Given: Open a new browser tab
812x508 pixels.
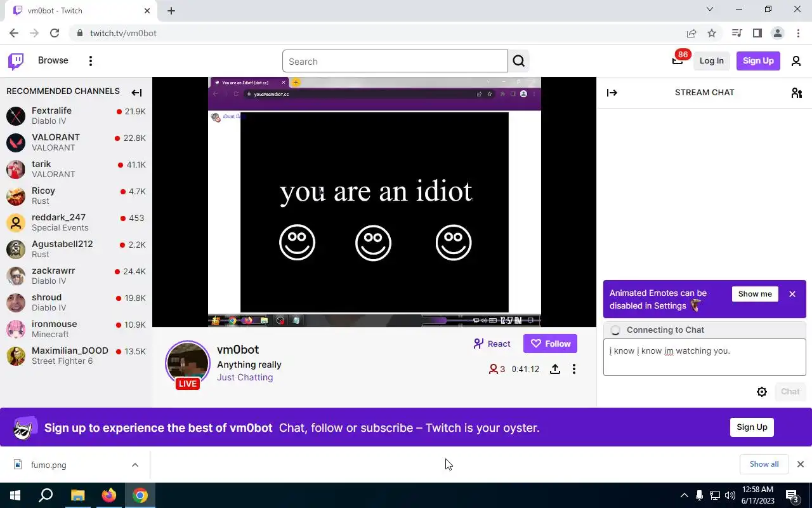Looking at the screenshot, I should click(x=171, y=11).
